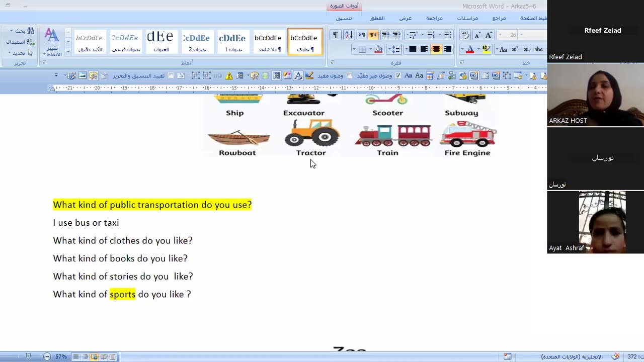Click the numbered list button

coord(430,35)
